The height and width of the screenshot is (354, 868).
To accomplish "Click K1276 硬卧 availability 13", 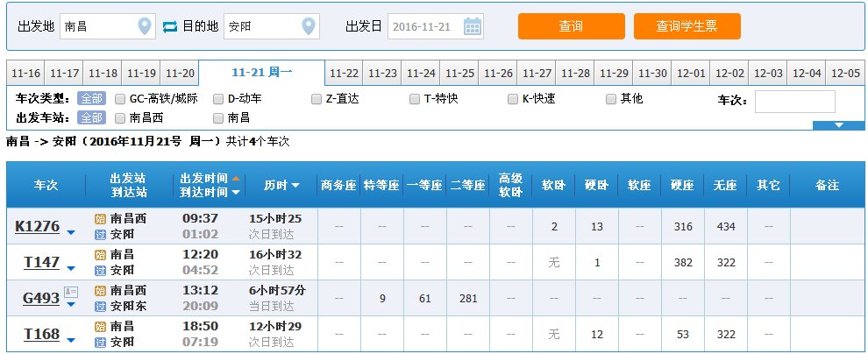I will (x=597, y=227).
